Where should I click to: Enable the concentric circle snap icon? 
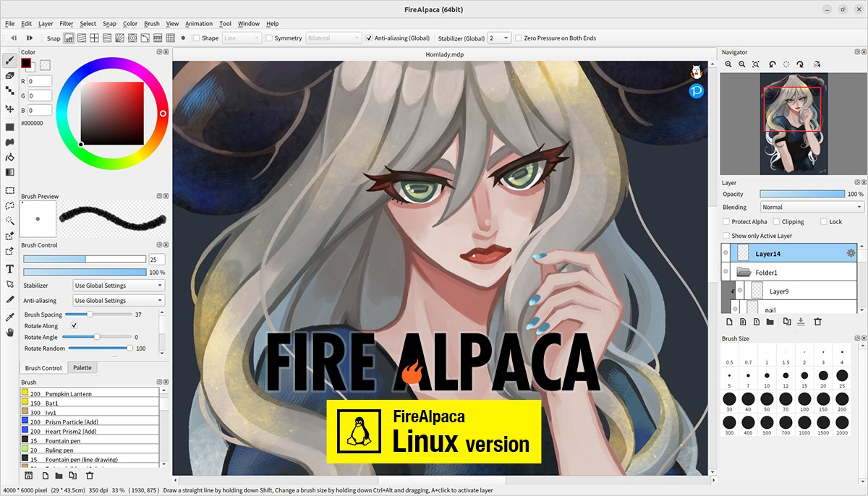132,38
